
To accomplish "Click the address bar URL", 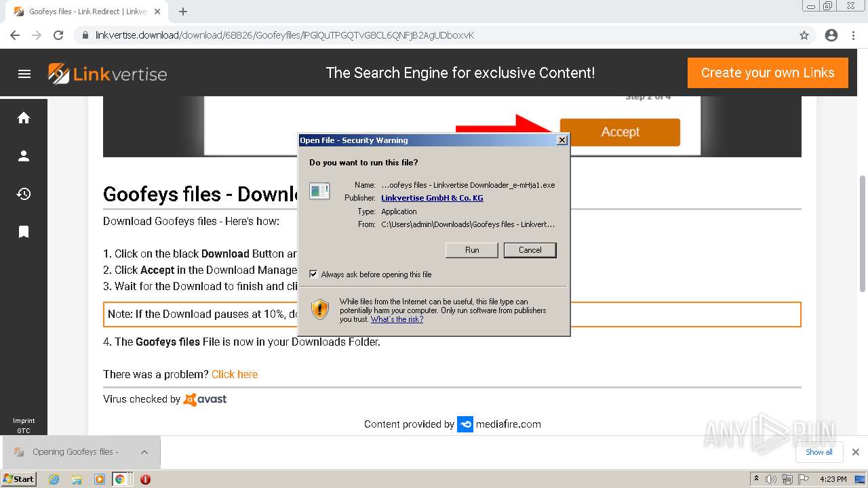I will (285, 35).
